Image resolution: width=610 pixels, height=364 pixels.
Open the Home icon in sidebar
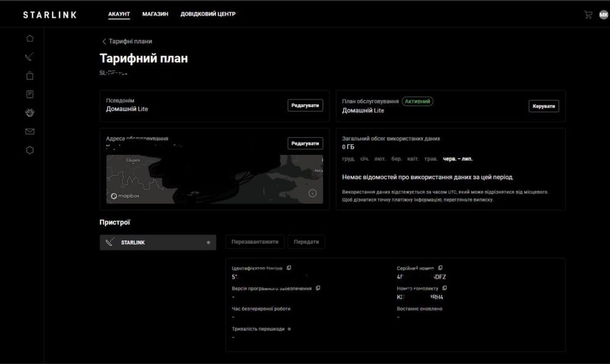[x=30, y=38]
